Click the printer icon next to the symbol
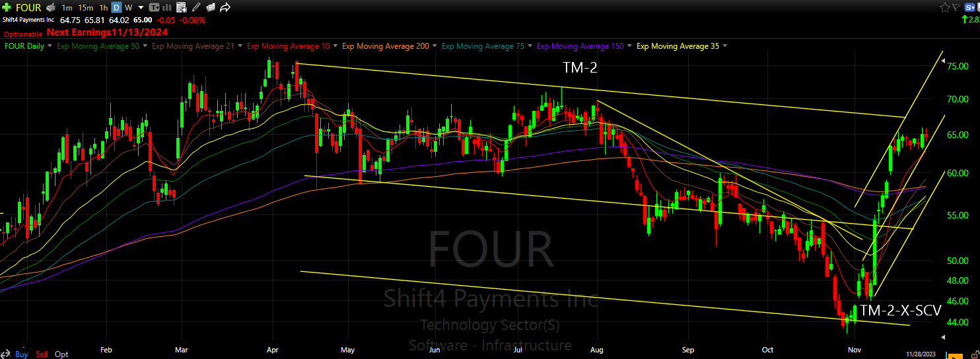This screenshot has height=359, width=980. click(50, 7)
